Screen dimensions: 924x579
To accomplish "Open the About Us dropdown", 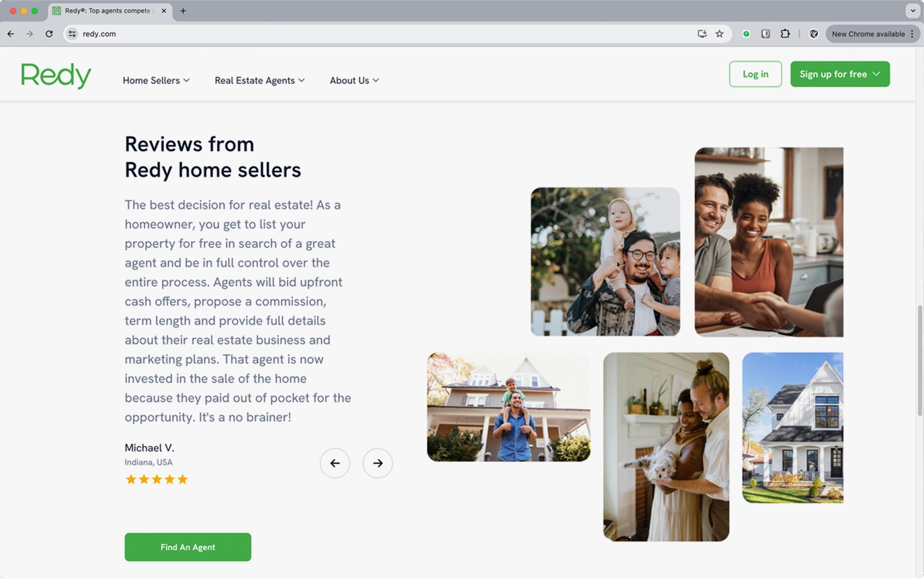I will 354,80.
